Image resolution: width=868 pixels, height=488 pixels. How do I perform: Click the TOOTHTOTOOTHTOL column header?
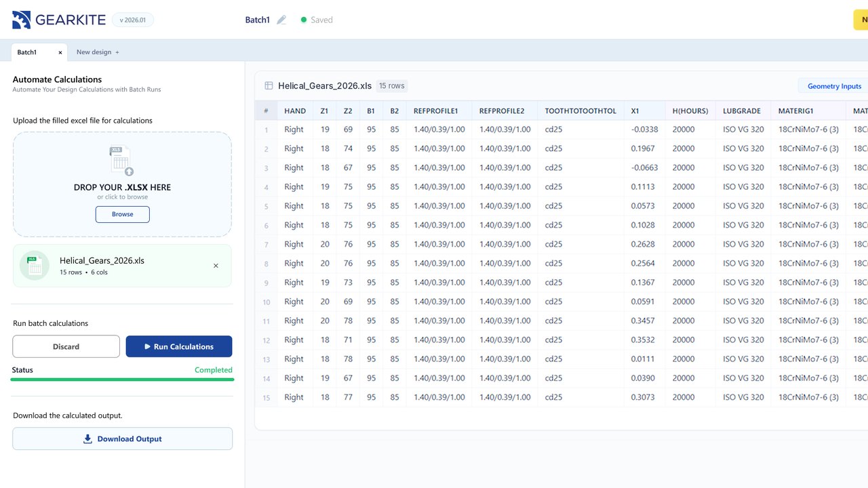pyautogui.click(x=580, y=110)
